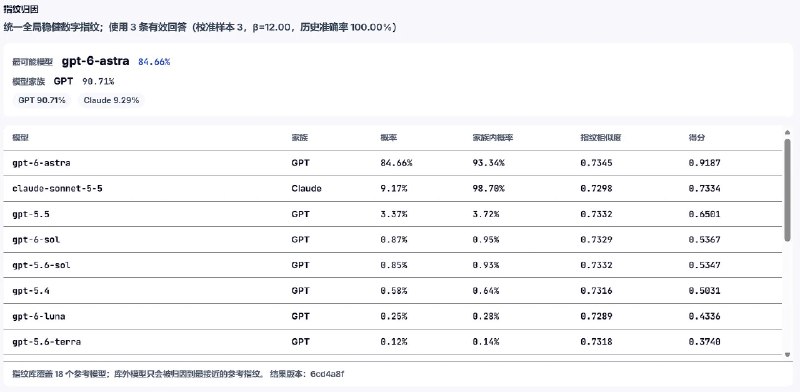This screenshot has width=800, height=392.
Task: Click the scrollbar up arrow of the table
Action: point(787,133)
